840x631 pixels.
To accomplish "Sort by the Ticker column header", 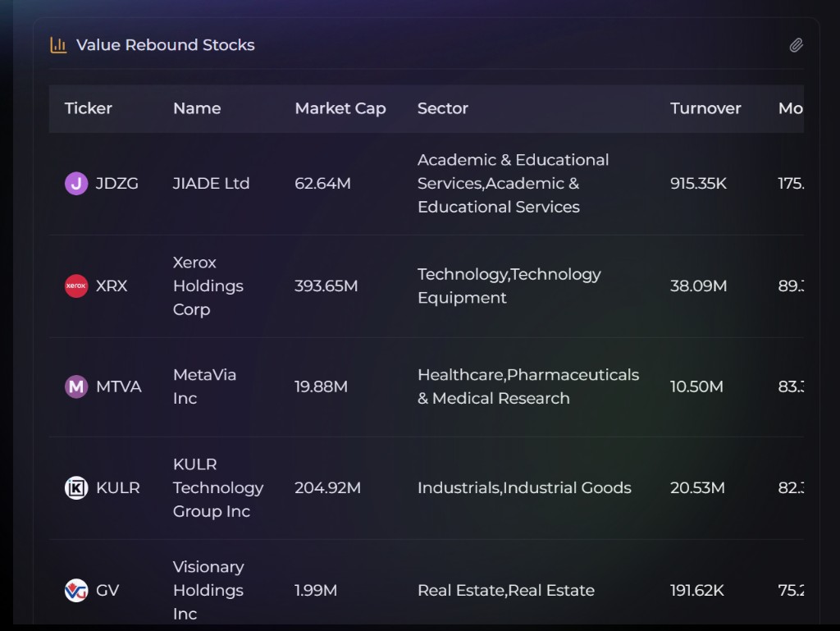I will coord(89,108).
